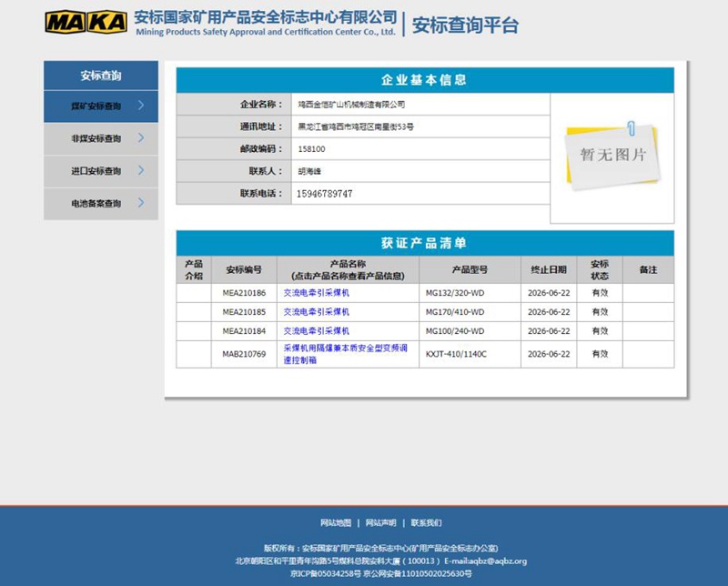Open the 网站声明 footer link
The image size is (728, 586).
point(380,523)
